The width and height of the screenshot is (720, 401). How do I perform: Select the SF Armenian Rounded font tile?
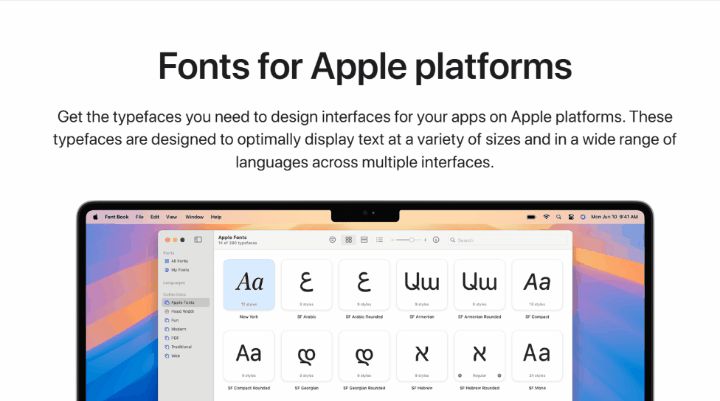pos(479,285)
